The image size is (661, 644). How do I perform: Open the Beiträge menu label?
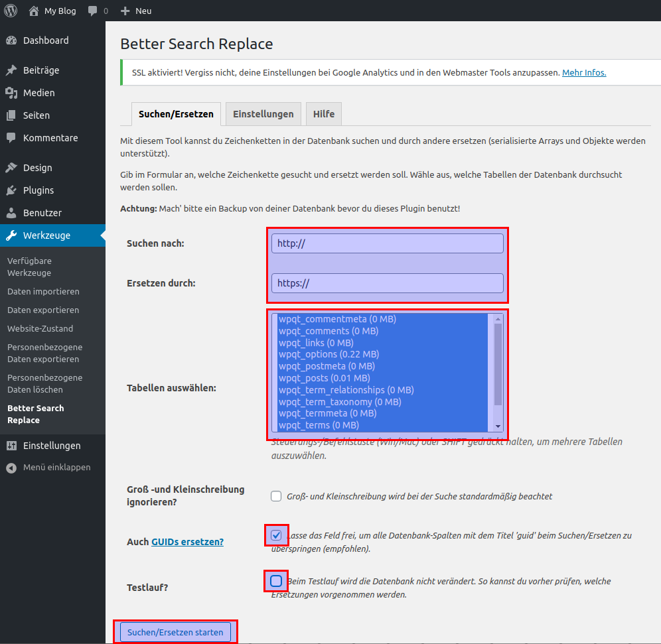pyautogui.click(x=41, y=70)
